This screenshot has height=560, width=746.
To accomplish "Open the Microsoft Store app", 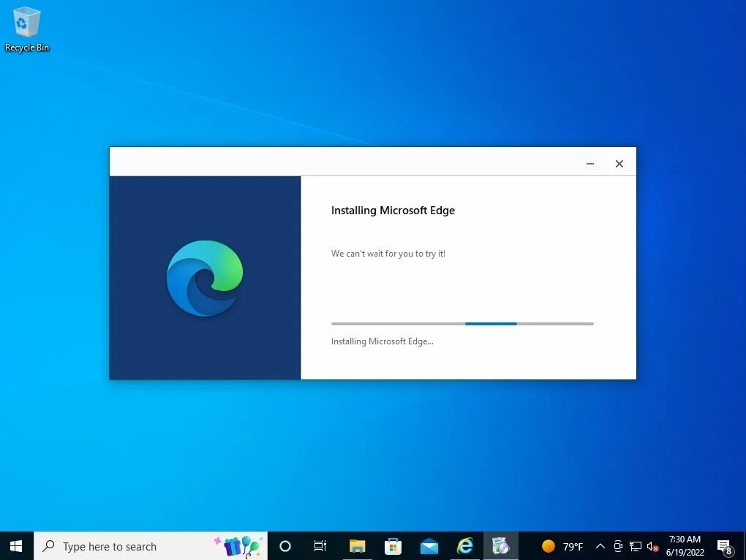I will click(393, 545).
